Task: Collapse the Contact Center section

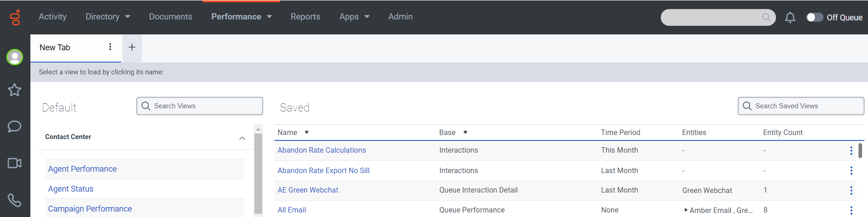Action: click(242, 138)
